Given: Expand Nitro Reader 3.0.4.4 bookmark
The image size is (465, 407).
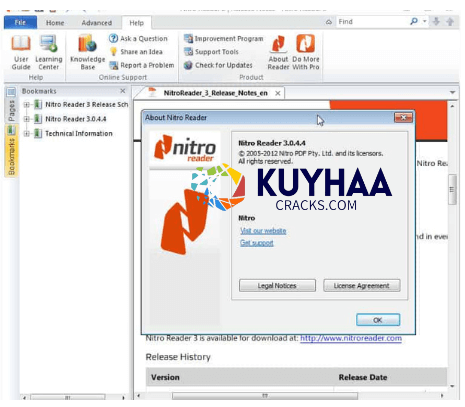Looking at the screenshot, I should [x=27, y=119].
